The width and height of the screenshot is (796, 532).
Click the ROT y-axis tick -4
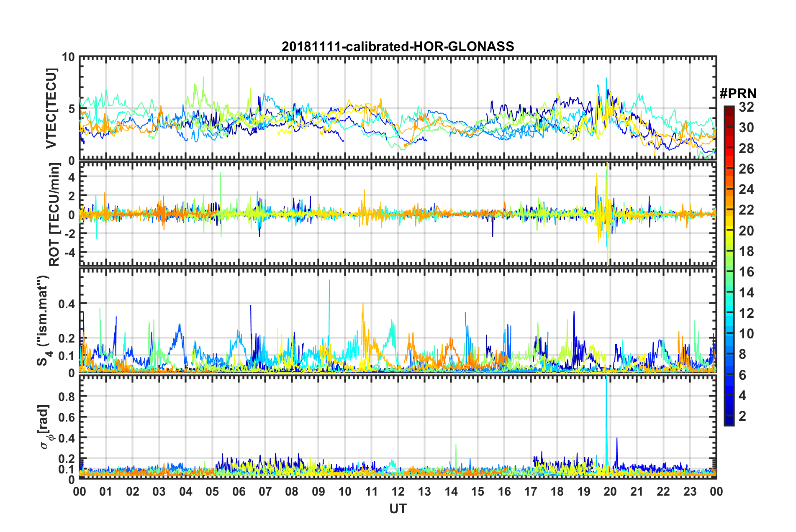[69, 253]
